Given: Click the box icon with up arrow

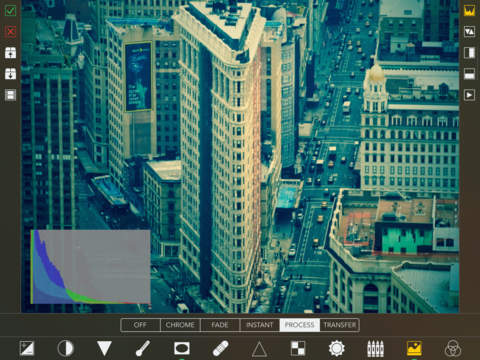Looking at the screenshot, I should pyautogui.click(x=10, y=53).
